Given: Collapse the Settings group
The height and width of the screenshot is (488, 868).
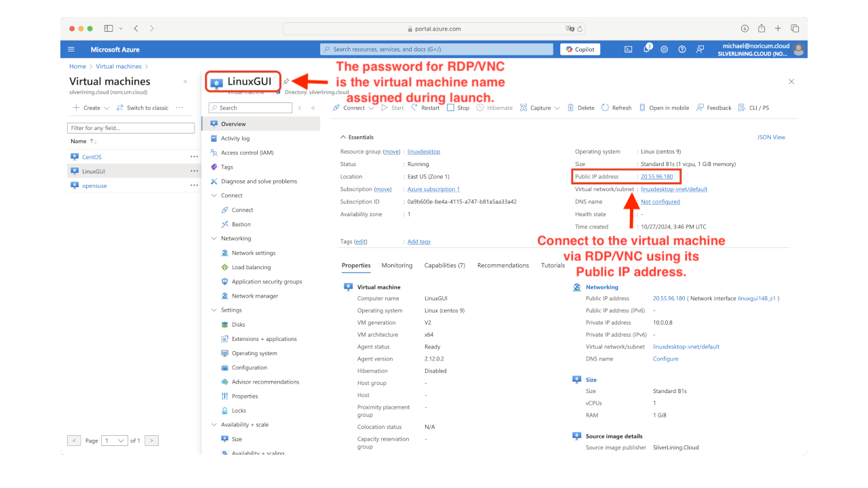Looking at the screenshot, I should pyautogui.click(x=214, y=310).
